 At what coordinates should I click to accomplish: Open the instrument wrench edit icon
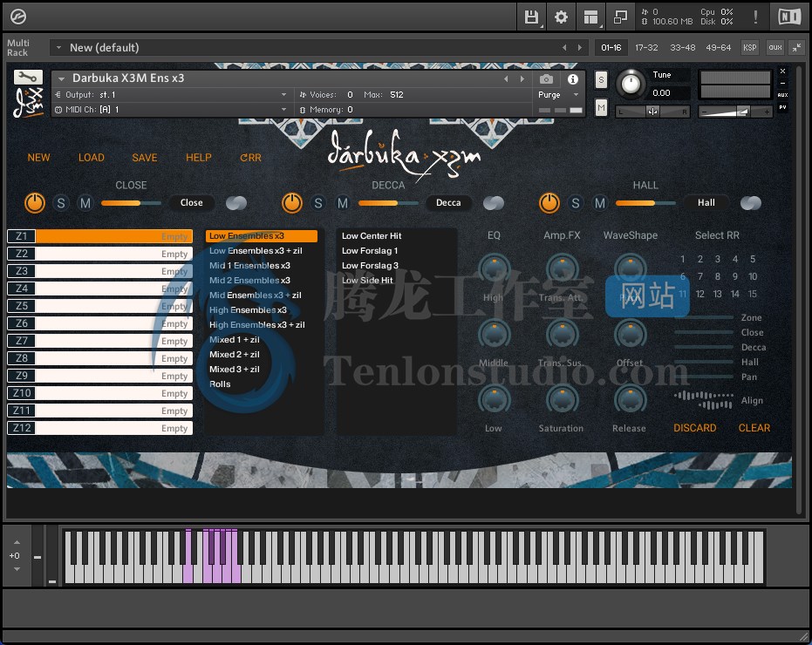tap(28, 77)
